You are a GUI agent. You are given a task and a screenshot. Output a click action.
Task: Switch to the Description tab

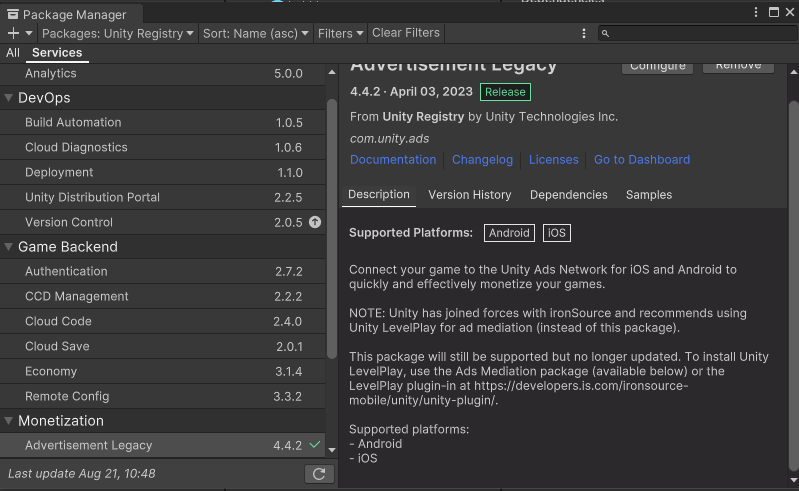coord(379,195)
